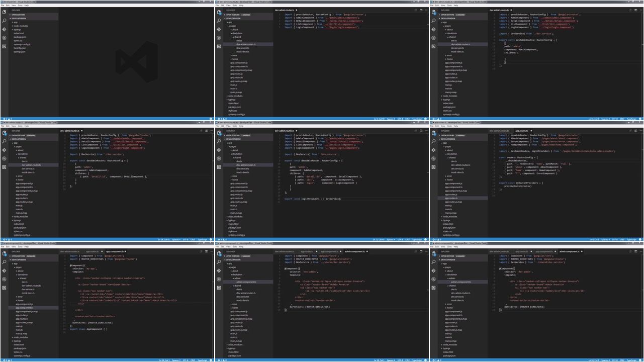Viewport: 644px width, 362px height.
Task: Open Git icon in app.routes.ts window
Action: 433,150
